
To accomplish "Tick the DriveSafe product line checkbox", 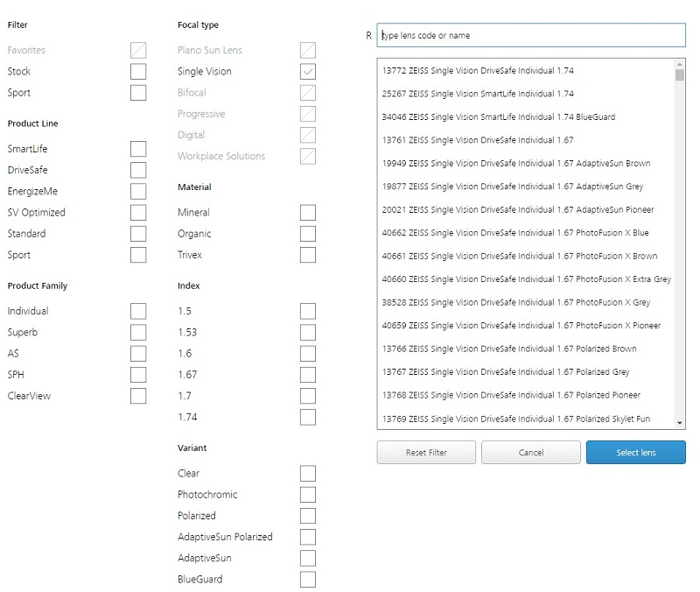I will click(x=138, y=170).
